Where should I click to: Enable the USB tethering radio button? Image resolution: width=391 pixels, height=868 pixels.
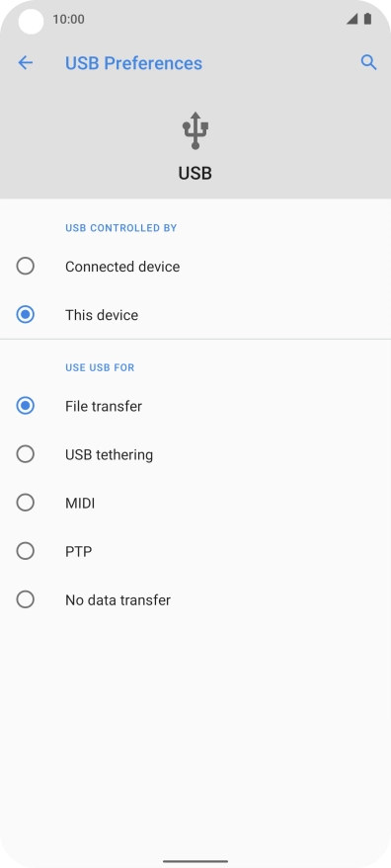click(x=26, y=454)
